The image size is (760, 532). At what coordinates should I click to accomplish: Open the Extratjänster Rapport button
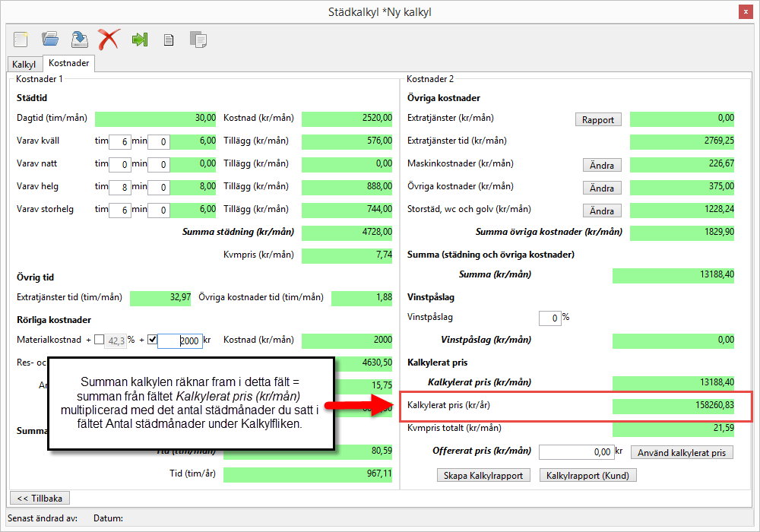pyautogui.click(x=598, y=119)
